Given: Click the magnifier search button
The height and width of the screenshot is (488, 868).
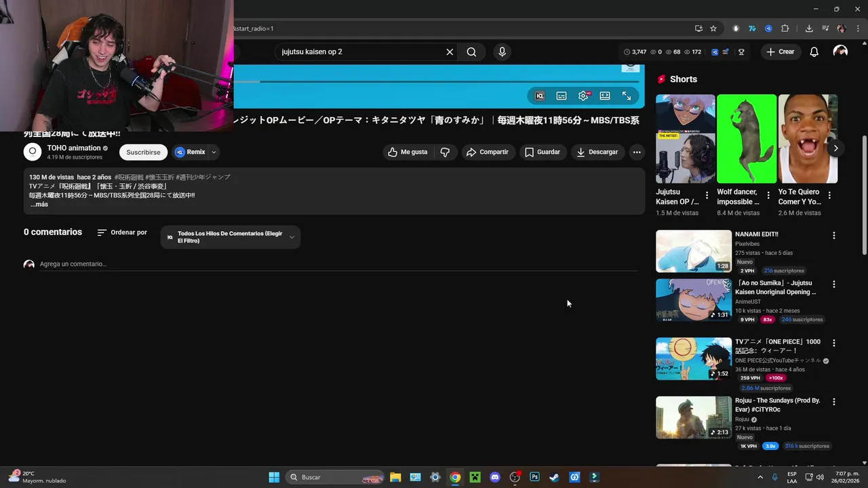Looking at the screenshot, I should pos(471,52).
